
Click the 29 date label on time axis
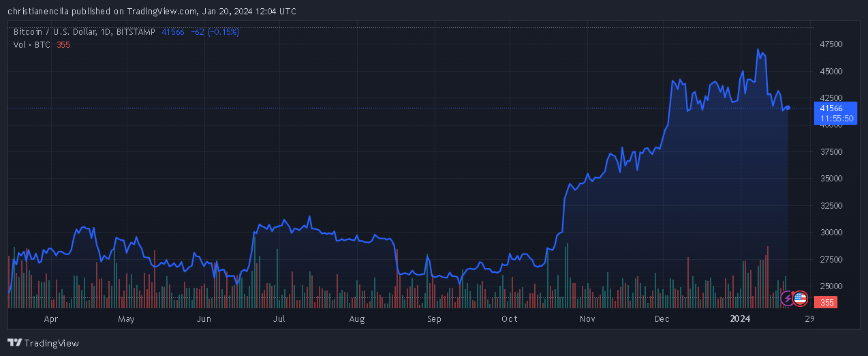coord(809,318)
